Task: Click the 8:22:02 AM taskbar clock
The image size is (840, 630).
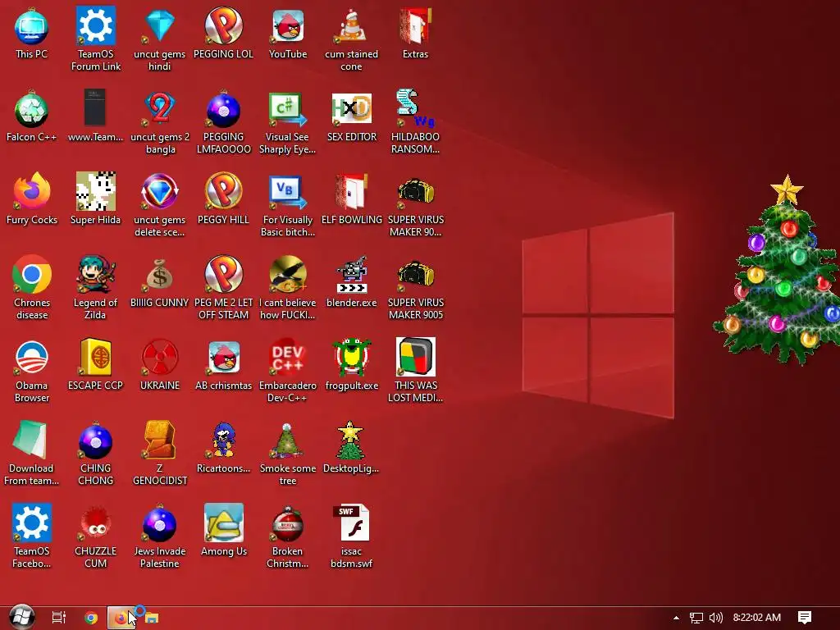Action: click(757, 618)
